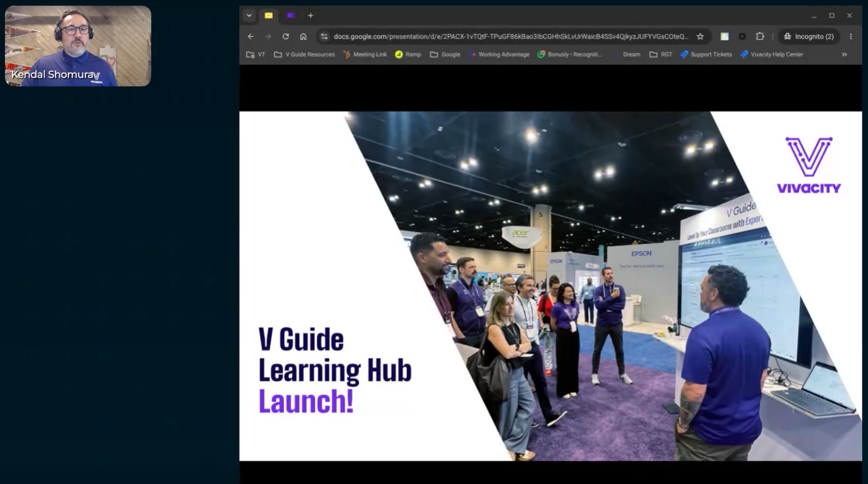Open the Chrome three-dot menu
This screenshot has height=484, width=868.
pos(851,36)
